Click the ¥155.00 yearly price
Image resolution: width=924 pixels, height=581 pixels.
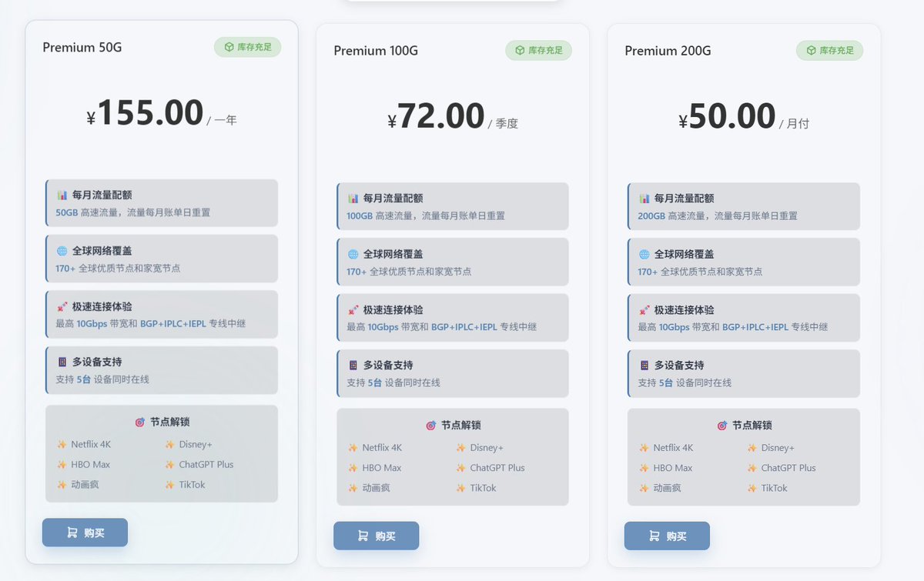pos(145,113)
